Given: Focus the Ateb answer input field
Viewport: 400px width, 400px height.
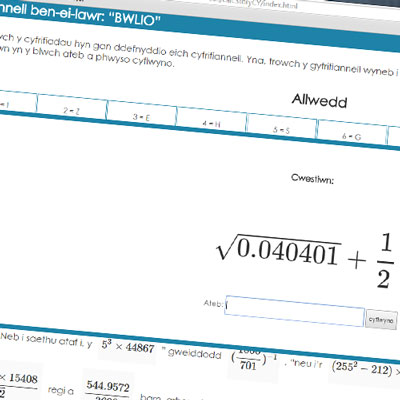Looking at the screenshot, I should click(295, 311).
